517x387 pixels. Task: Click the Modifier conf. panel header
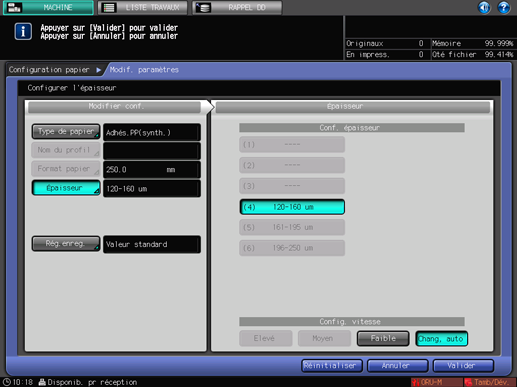point(115,107)
